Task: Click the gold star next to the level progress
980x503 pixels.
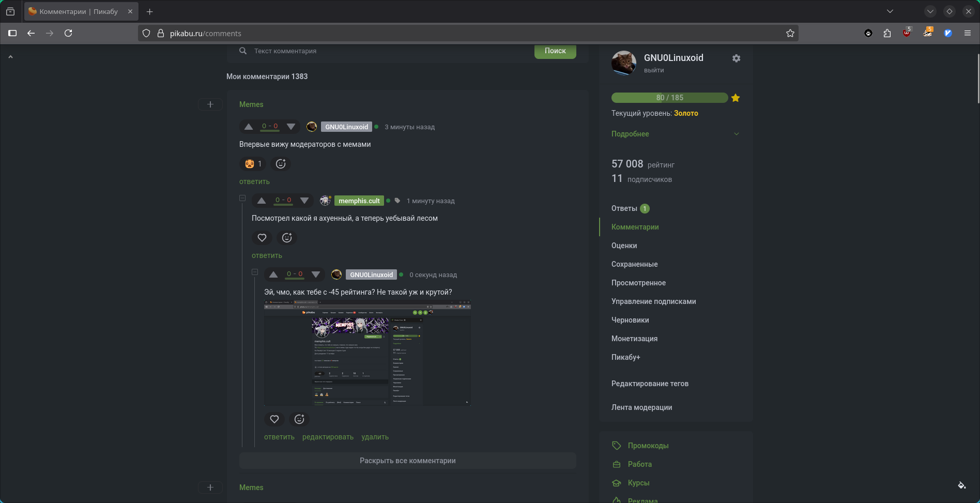Action: 736,98
